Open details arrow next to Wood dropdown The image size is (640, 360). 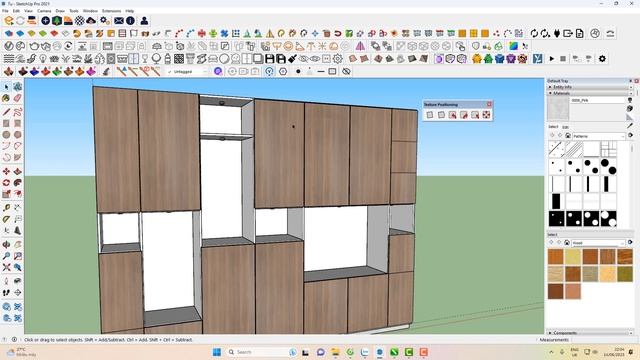click(630, 242)
